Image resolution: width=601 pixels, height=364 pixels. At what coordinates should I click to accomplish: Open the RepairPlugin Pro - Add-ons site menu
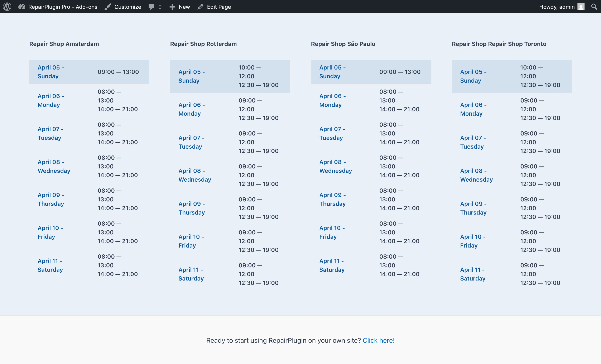pos(62,7)
